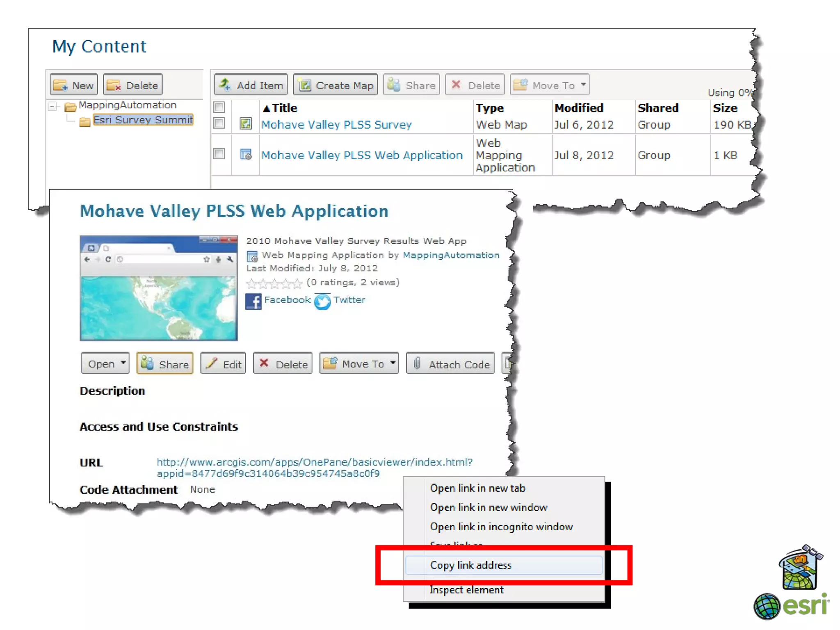
Task: Toggle the select-all checkbox in the header
Action: pos(219,107)
